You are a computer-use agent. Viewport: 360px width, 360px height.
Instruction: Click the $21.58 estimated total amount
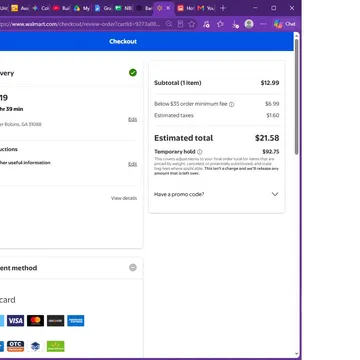[267, 138]
